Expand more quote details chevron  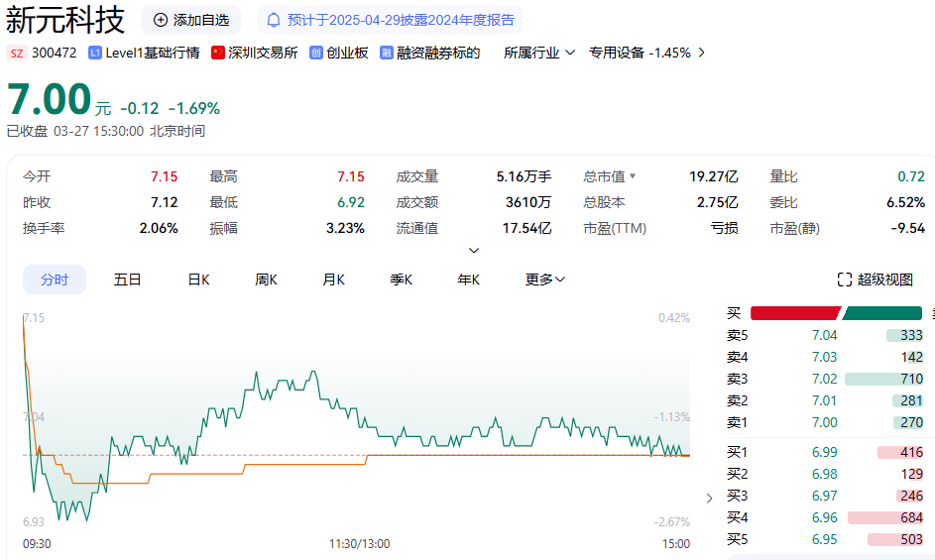[x=474, y=251]
